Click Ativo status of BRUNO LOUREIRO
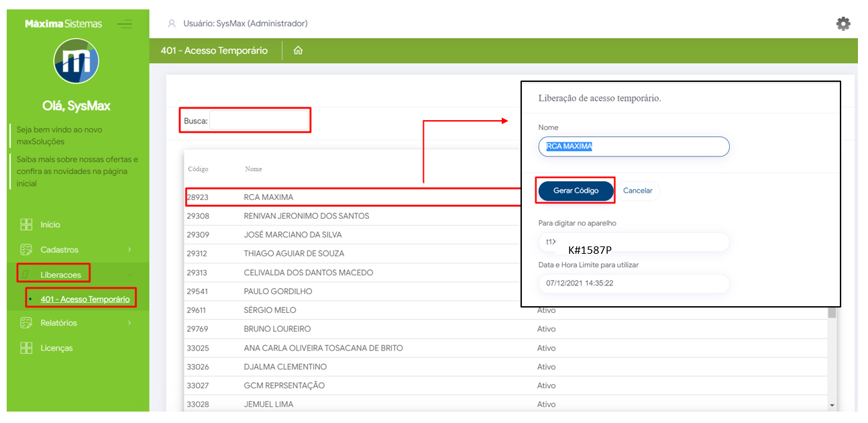This screenshot has width=868, height=423. click(547, 329)
